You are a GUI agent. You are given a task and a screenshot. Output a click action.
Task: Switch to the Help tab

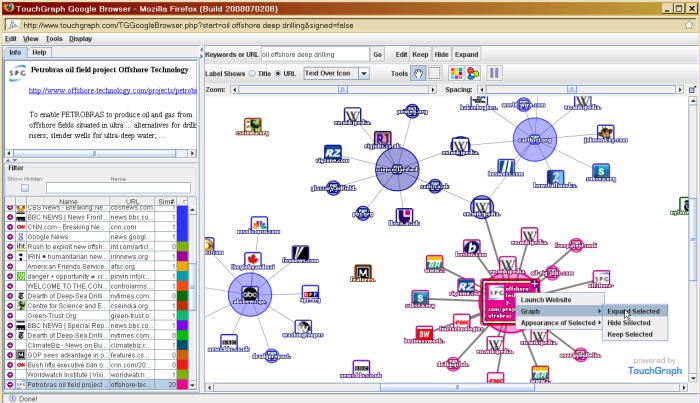39,52
